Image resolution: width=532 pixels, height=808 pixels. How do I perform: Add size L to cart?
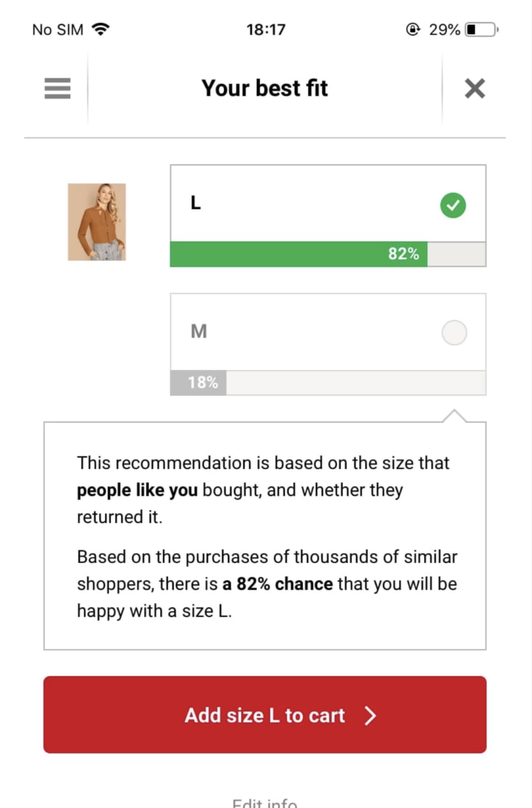coord(264,715)
